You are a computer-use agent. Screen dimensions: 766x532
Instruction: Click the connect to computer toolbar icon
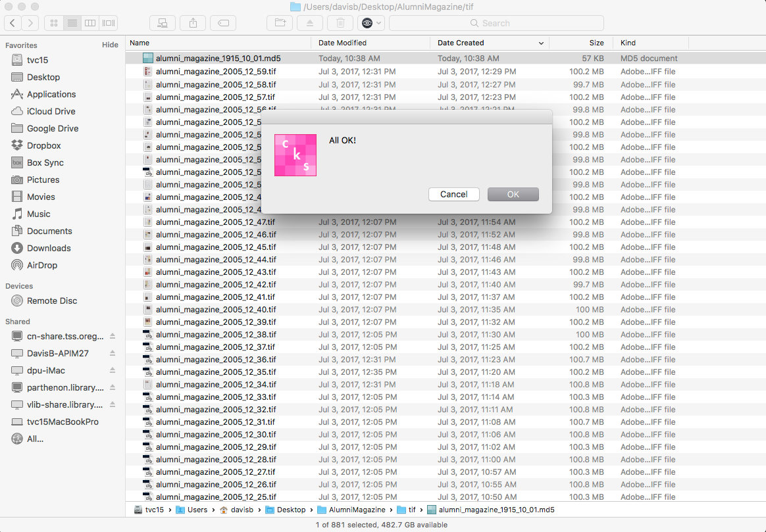[x=162, y=23]
